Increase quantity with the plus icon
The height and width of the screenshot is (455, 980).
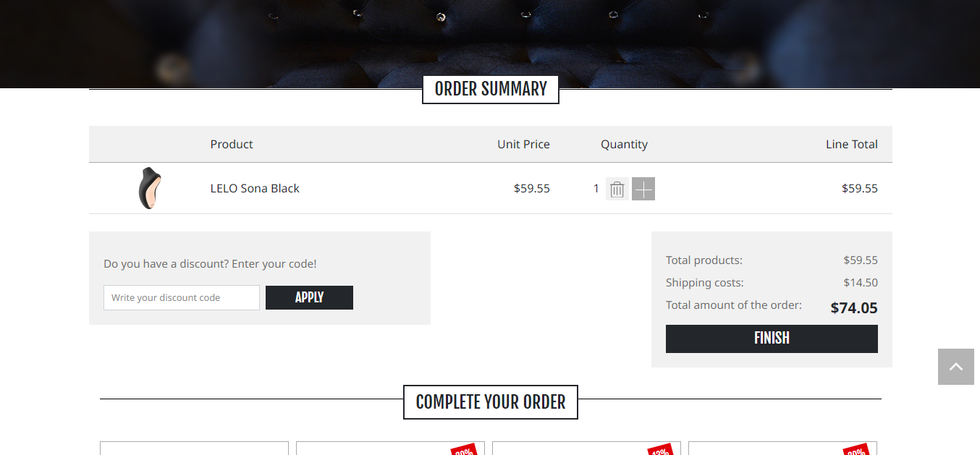click(643, 189)
